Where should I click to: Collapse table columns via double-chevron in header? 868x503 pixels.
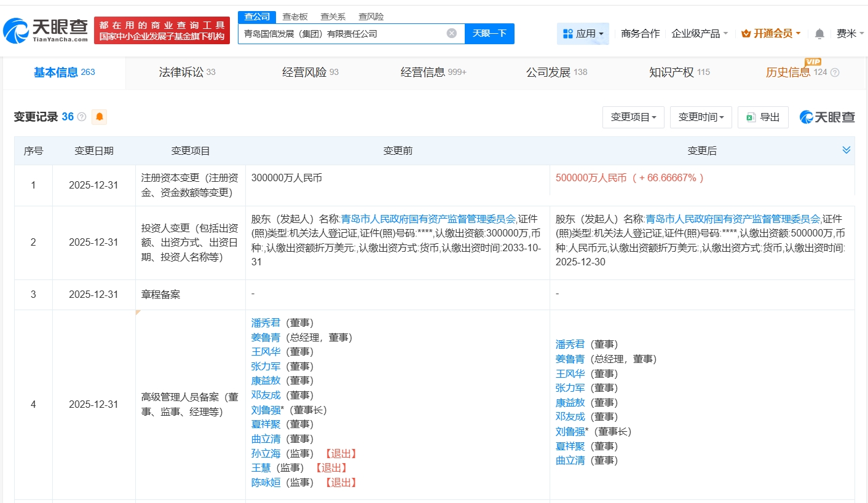point(846,149)
